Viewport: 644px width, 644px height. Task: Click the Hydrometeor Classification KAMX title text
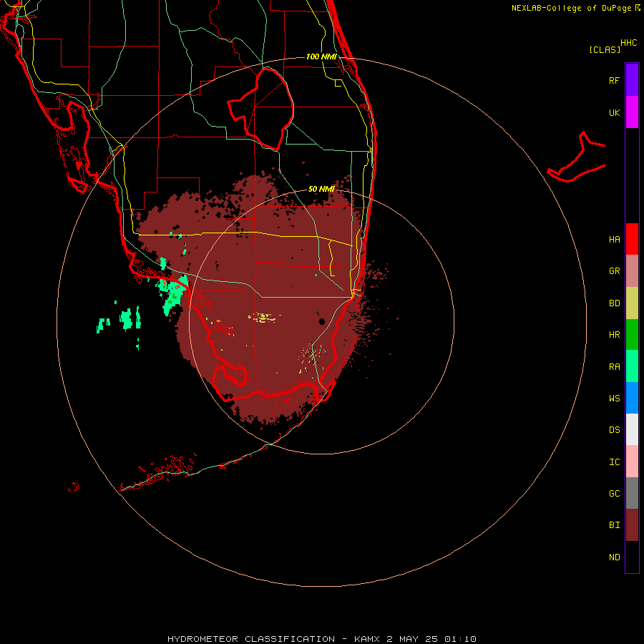coord(321,639)
